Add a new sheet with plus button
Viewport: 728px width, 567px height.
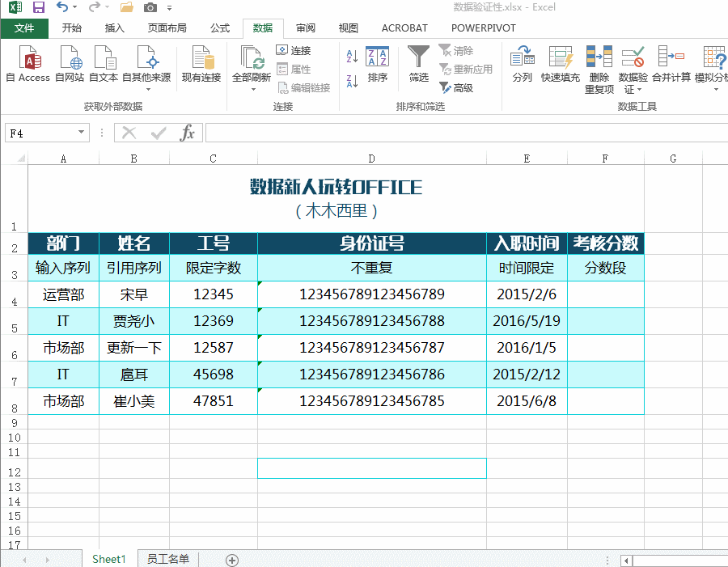232,560
